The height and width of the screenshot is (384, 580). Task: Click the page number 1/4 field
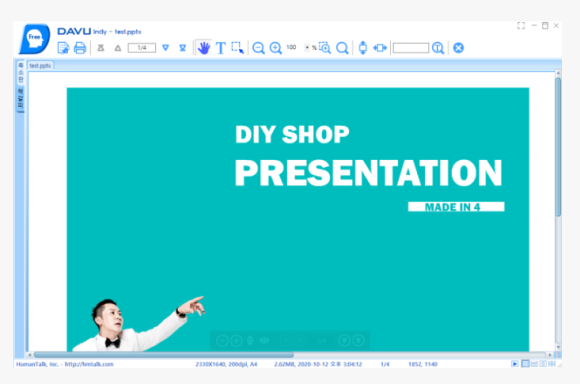tap(142, 48)
